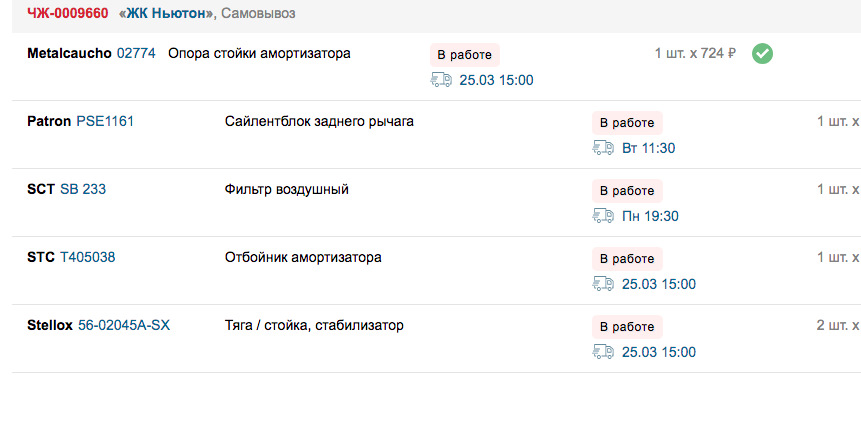This screenshot has height=423, width=861.
Task: Click delivery truck icon in SCT row
Action: pos(603,216)
